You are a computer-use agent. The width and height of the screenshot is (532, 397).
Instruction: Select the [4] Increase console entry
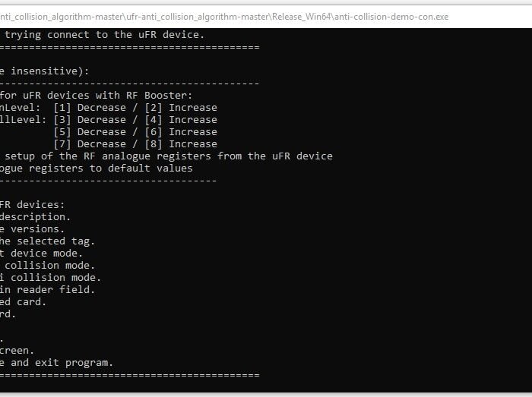coord(181,120)
